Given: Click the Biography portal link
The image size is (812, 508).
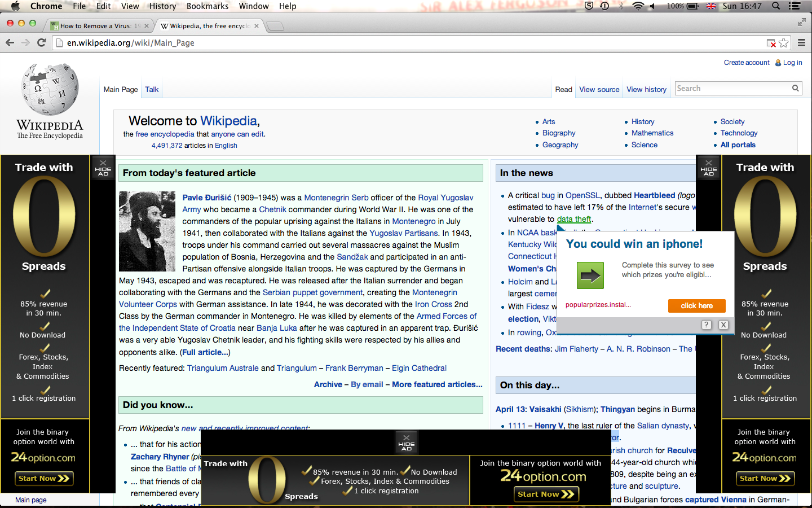Looking at the screenshot, I should [x=559, y=133].
